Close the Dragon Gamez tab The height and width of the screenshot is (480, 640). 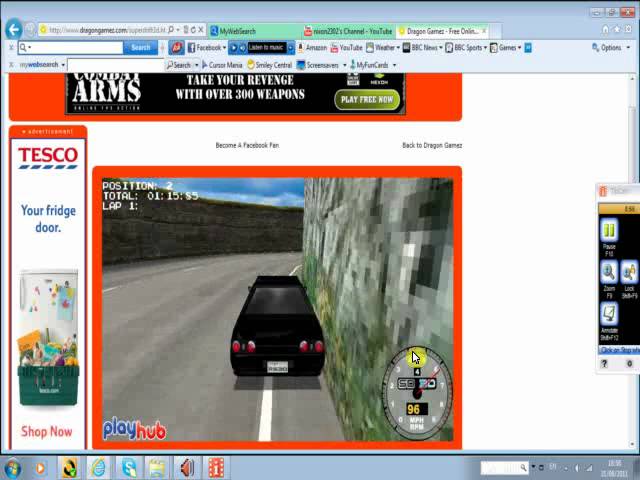coord(484,31)
